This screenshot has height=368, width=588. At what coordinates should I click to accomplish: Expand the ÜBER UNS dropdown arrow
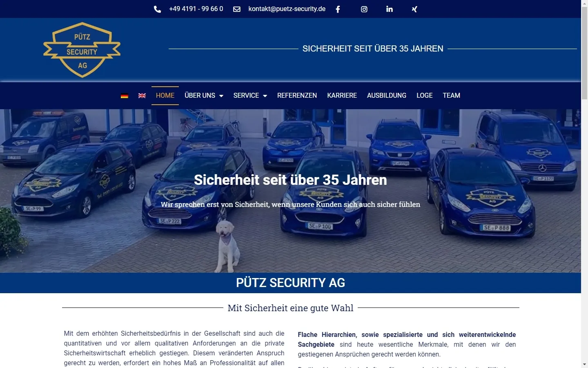pos(221,96)
